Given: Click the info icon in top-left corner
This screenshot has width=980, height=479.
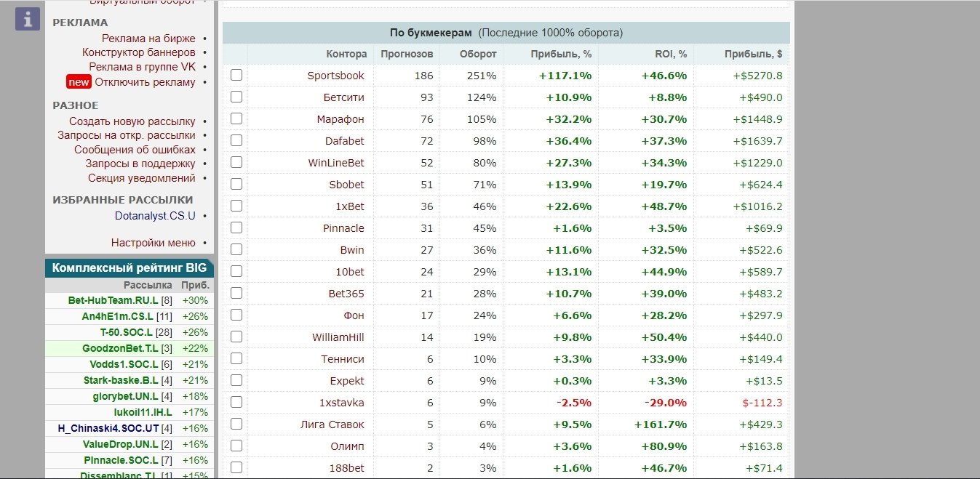Looking at the screenshot, I should pyautogui.click(x=27, y=19).
